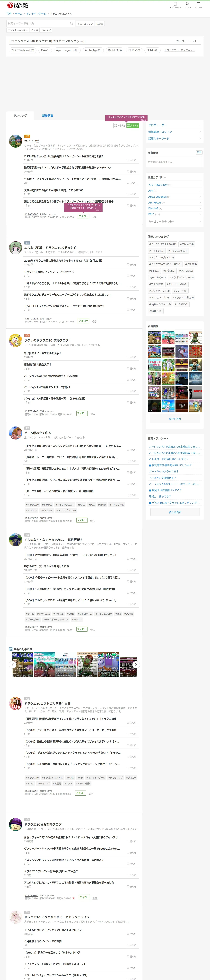Screen dimensions: 210x980
Task: Click 読んだ heart for ウマいのはわかったけど article
Action: [x=132, y=160]
